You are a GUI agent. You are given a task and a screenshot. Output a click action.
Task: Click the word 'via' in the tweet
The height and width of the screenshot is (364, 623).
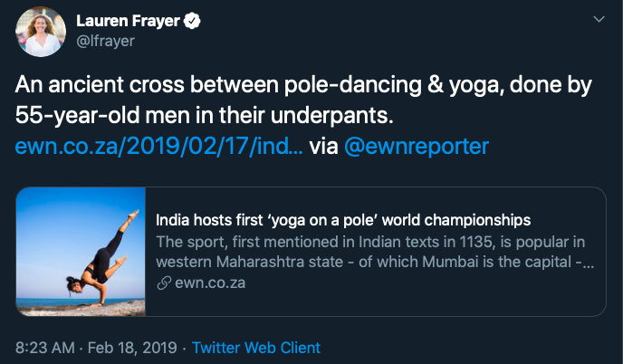pyautogui.click(x=323, y=145)
